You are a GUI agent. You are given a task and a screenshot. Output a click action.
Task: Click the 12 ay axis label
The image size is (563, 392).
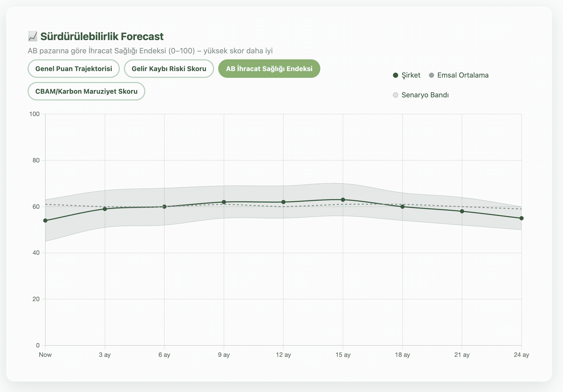point(284,355)
